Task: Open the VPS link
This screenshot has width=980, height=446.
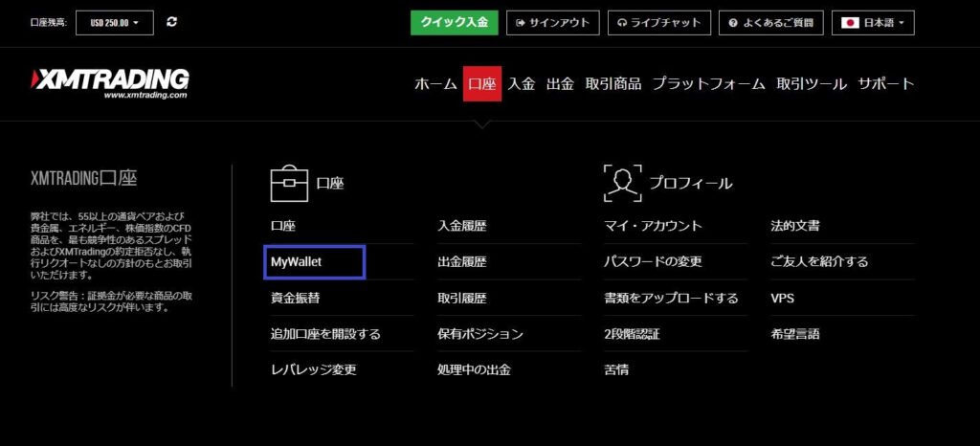Action: click(783, 298)
